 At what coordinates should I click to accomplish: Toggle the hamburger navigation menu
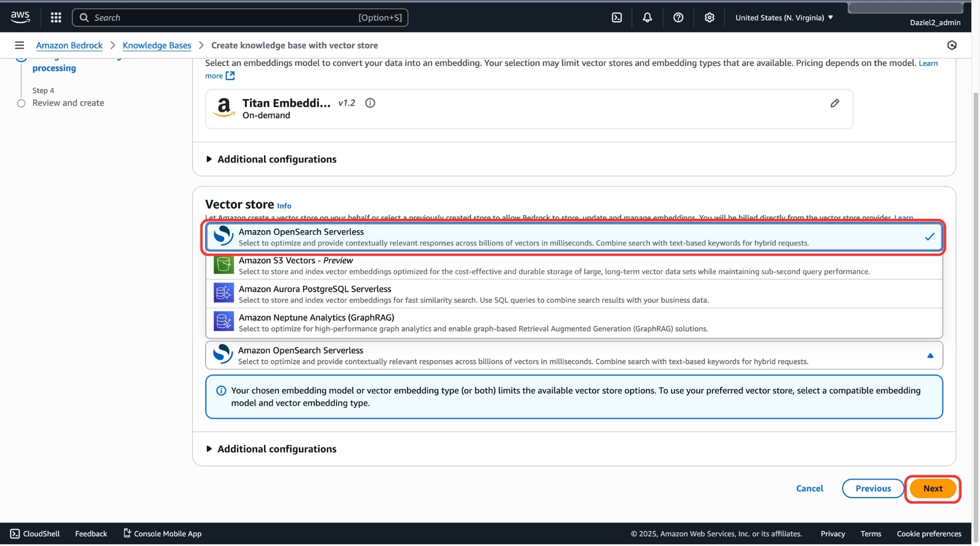[20, 45]
